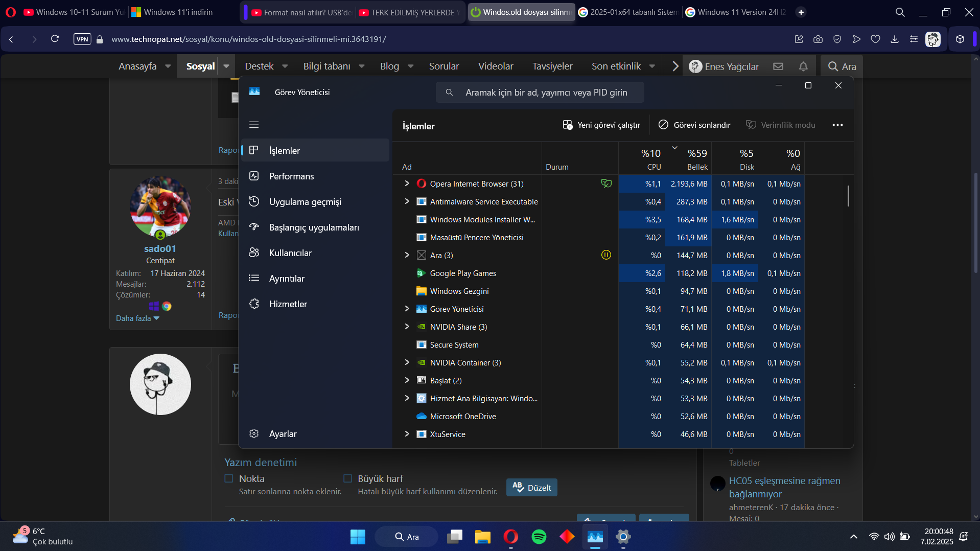Sort processes by CPU column

(x=642, y=159)
